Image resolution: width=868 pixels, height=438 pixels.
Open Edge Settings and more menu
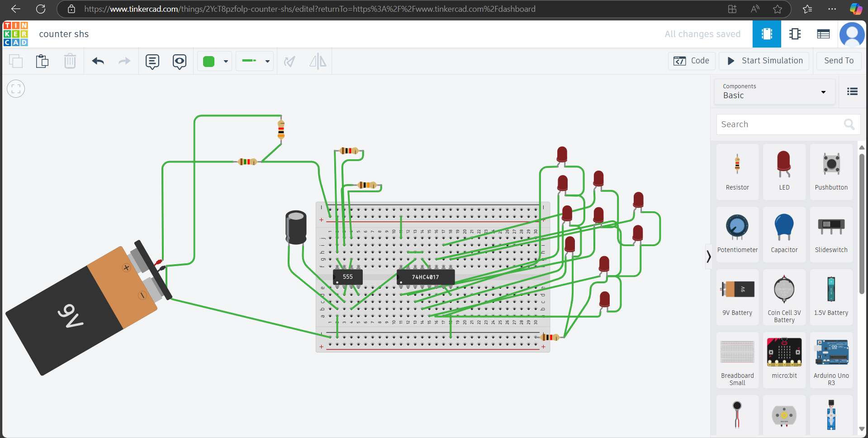pyautogui.click(x=832, y=9)
